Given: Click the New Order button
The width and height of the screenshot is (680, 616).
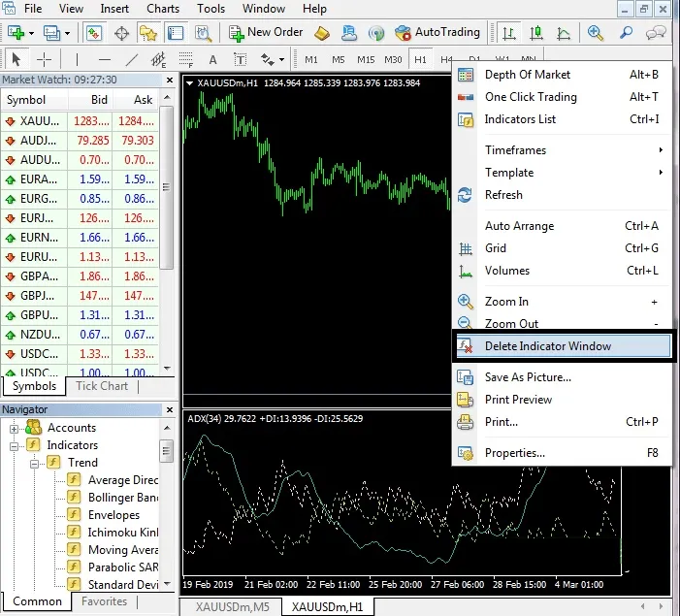Looking at the screenshot, I should coord(266,33).
